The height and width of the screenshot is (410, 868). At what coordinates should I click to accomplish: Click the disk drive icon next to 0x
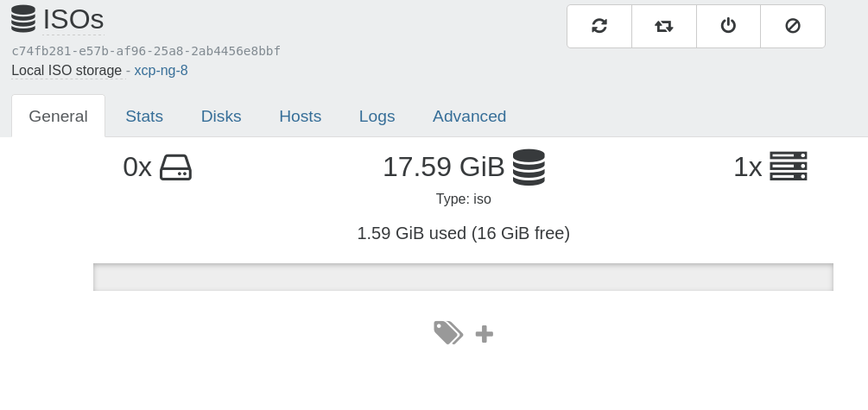click(x=175, y=167)
